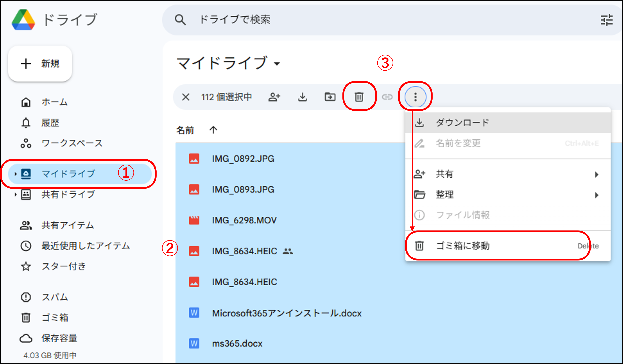Click the share (add person) toolbar icon
The height and width of the screenshot is (364, 623).
point(274,97)
